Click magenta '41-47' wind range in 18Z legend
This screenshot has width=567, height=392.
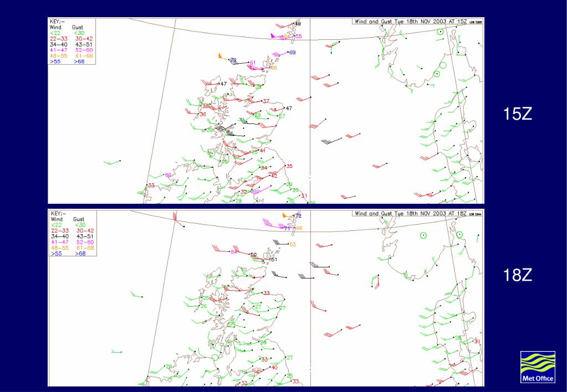pyautogui.click(x=60, y=243)
